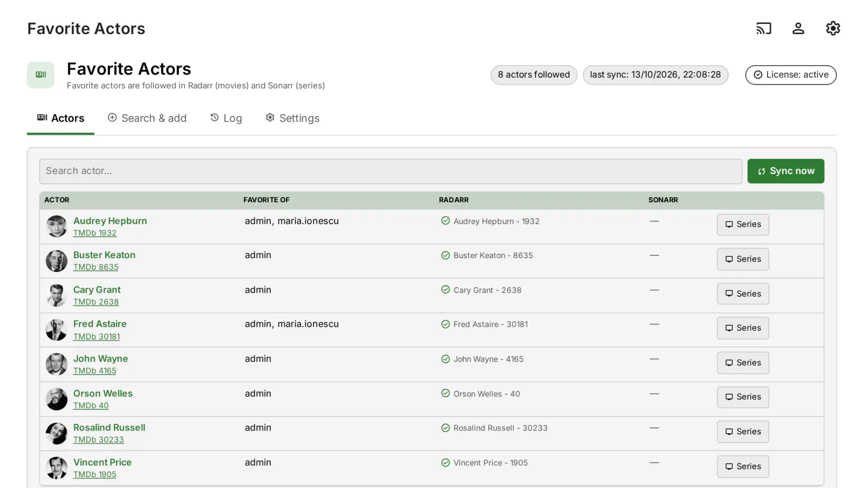868x488 pixels.
Task: Click Orson Welles's portrait thumbnail
Action: [x=56, y=399]
